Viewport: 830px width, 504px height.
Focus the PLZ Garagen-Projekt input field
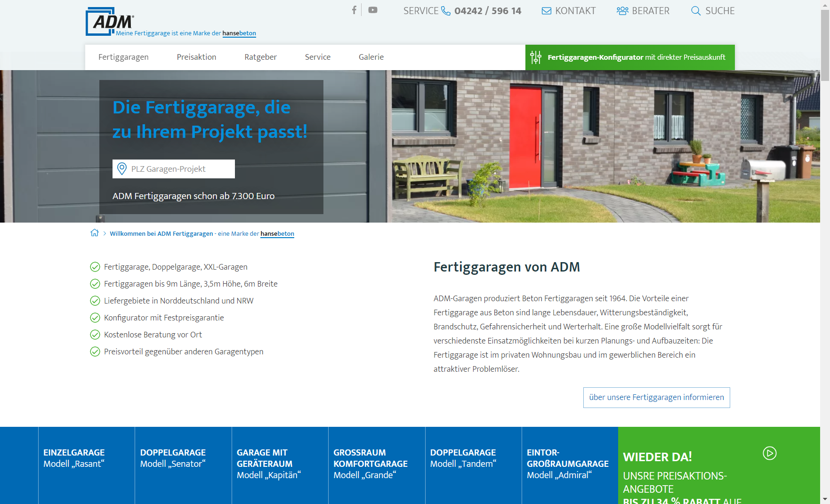coord(174,169)
